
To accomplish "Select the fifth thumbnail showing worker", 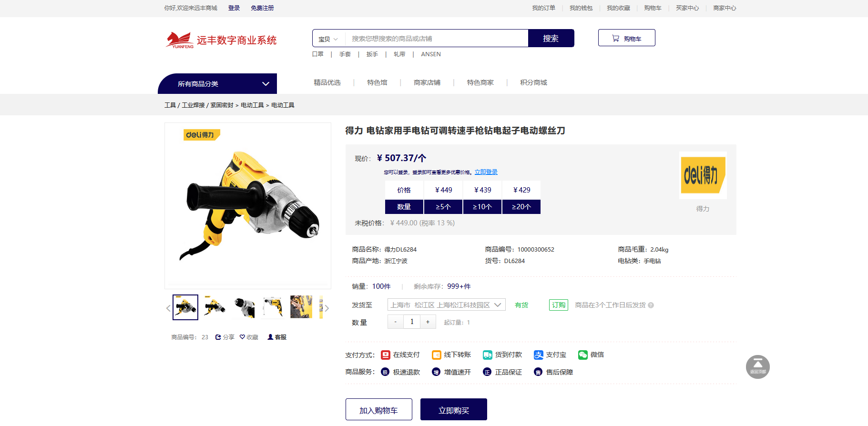I will tap(301, 307).
